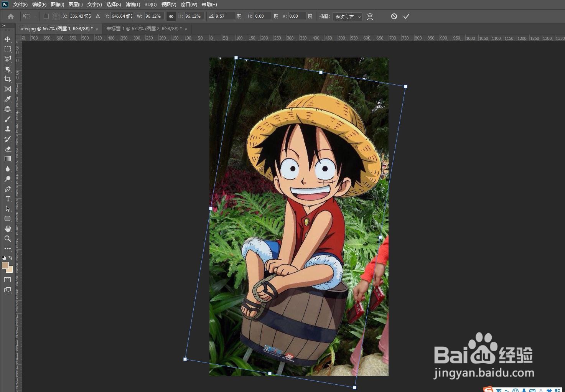Image resolution: width=565 pixels, height=392 pixels.
Task: Select the Object Selection tool
Action: [8, 69]
